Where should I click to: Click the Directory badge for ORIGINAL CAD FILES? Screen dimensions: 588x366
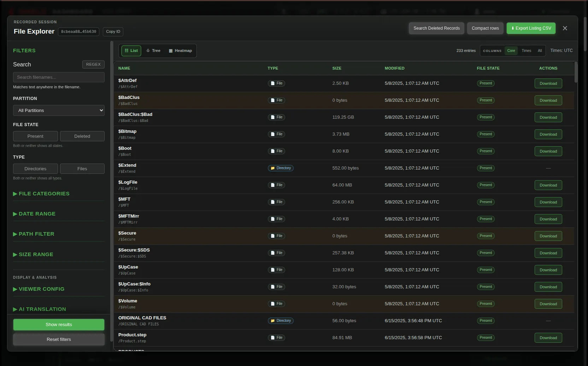click(281, 321)
